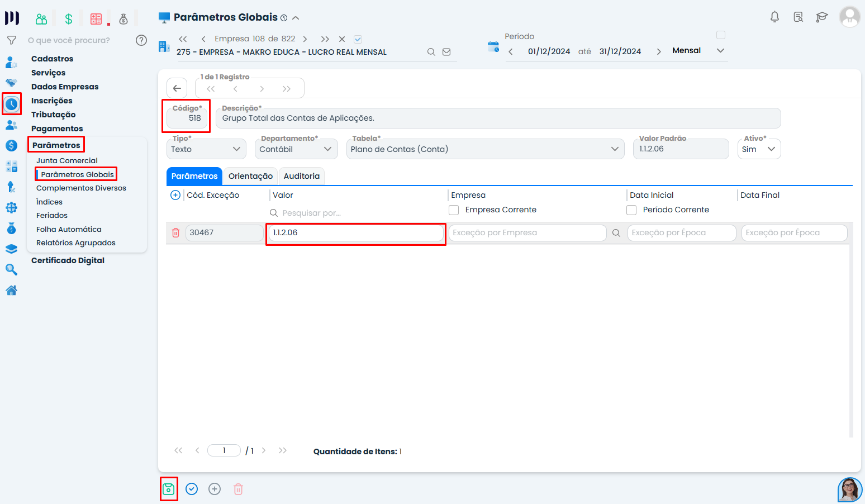This screenshot has height=504, width=865.
Task: Click the back arrow button
Action: [177, 88]
